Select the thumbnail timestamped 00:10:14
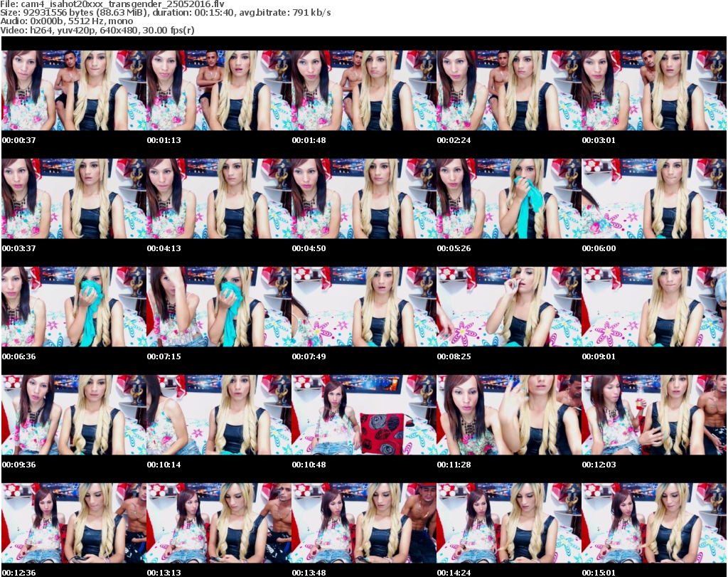 219,415
